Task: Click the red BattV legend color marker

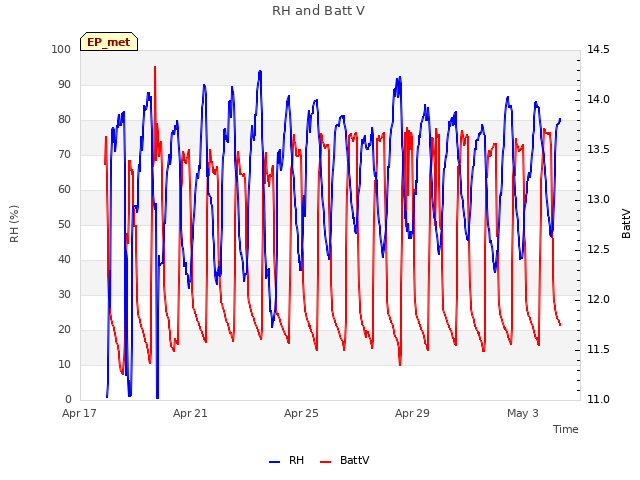Action: (325, 462)
